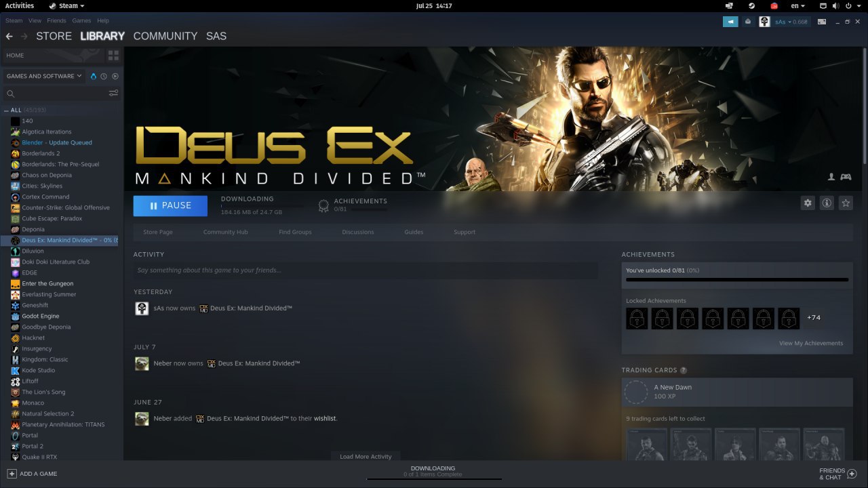Viewport: 868px width, 488px height.
Task: Click Add a Game plus icon
Action: coord(12,474)
